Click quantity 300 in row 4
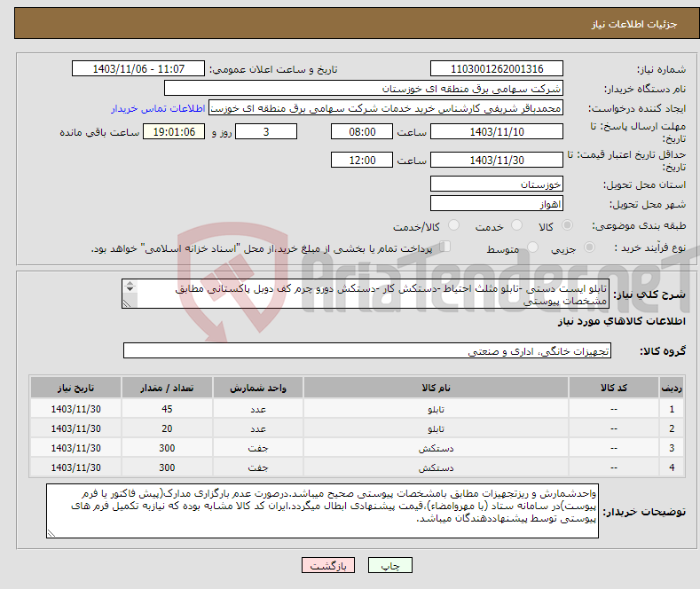 pos(167,468)
